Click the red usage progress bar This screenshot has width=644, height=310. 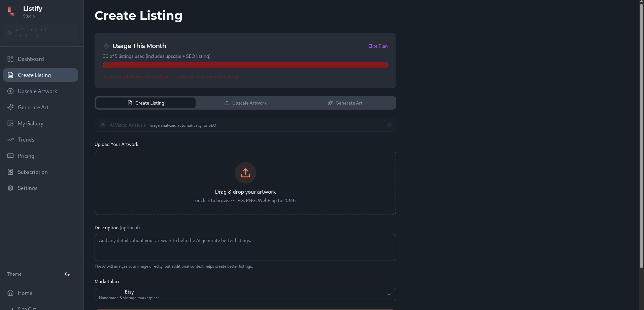point(245,65)
